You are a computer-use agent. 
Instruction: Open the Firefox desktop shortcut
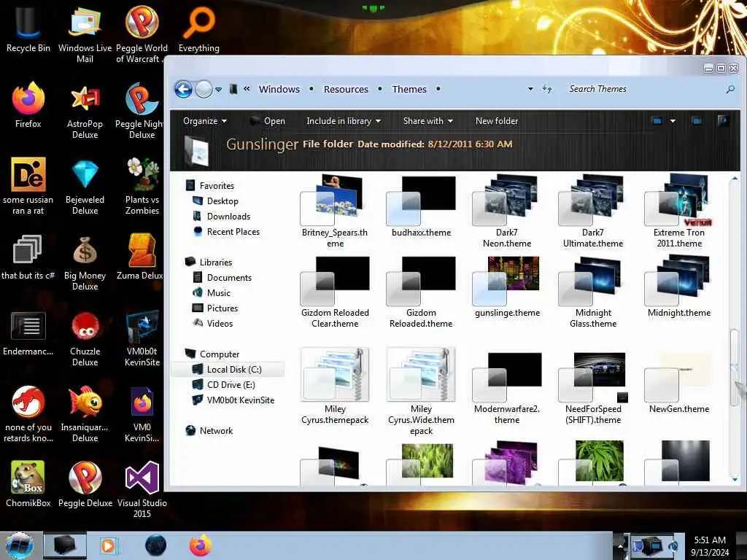pos(28,105)
